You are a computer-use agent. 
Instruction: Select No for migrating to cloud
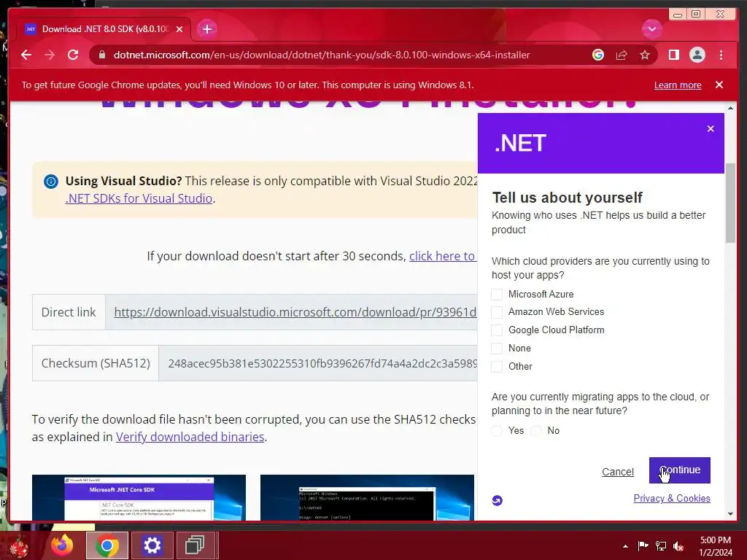tap(536, 431)
